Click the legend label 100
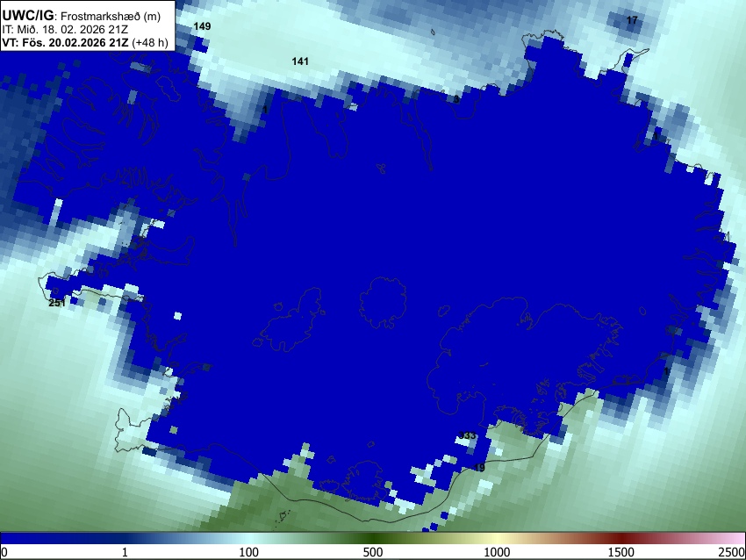Screen dimensions: 746x560 249,552
